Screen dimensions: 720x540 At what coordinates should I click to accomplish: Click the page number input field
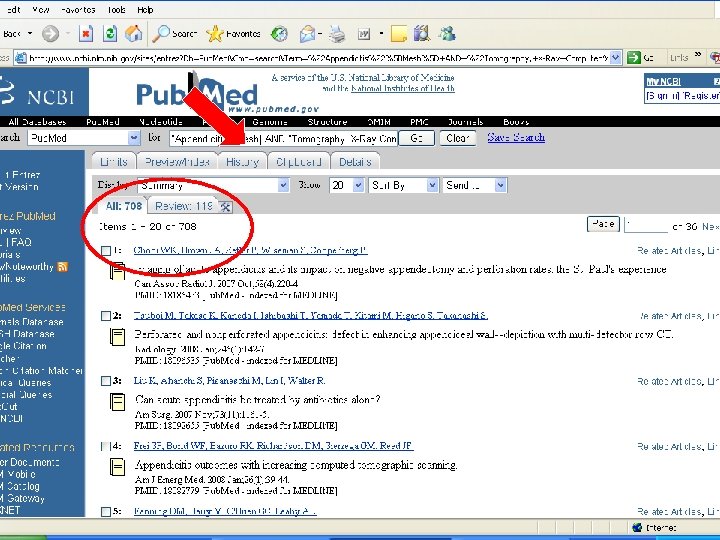click(x=645, y=225)
